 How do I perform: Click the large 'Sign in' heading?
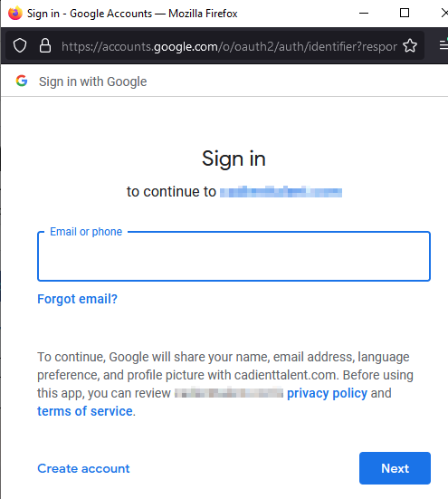[234, 158]
